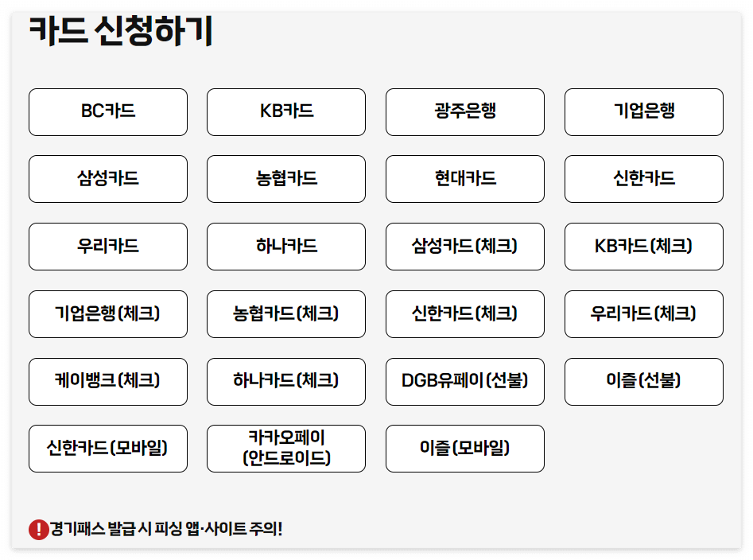Choose the 농협카드 option
The image size is (753, 560).
(285, 179)
